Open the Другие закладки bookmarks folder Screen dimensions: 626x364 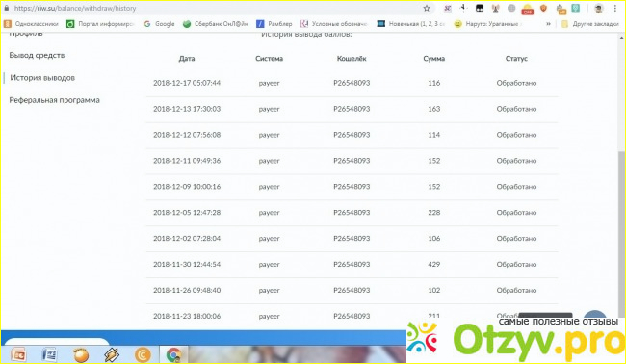(x=590, y=24)
